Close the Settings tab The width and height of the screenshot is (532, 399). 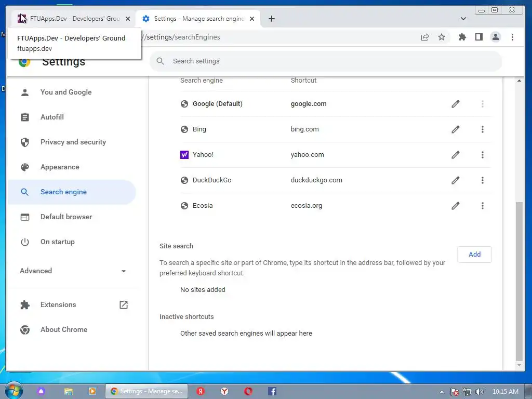252,19
